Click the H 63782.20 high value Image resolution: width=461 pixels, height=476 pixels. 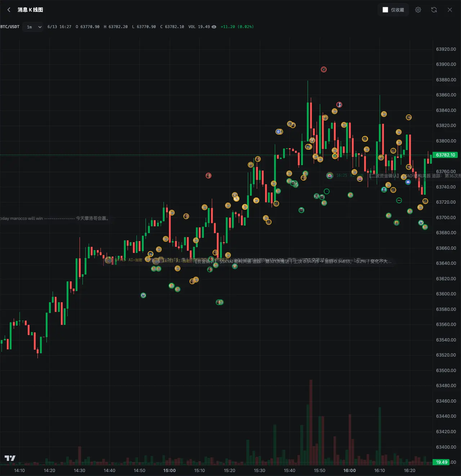pos(116,27)
